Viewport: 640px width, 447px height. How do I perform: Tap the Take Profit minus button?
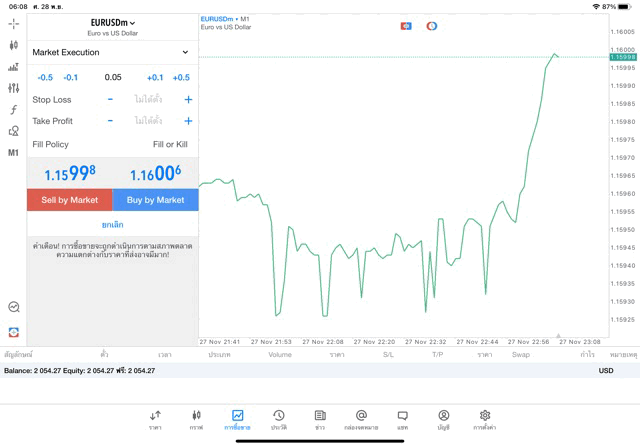pos(110,121)
